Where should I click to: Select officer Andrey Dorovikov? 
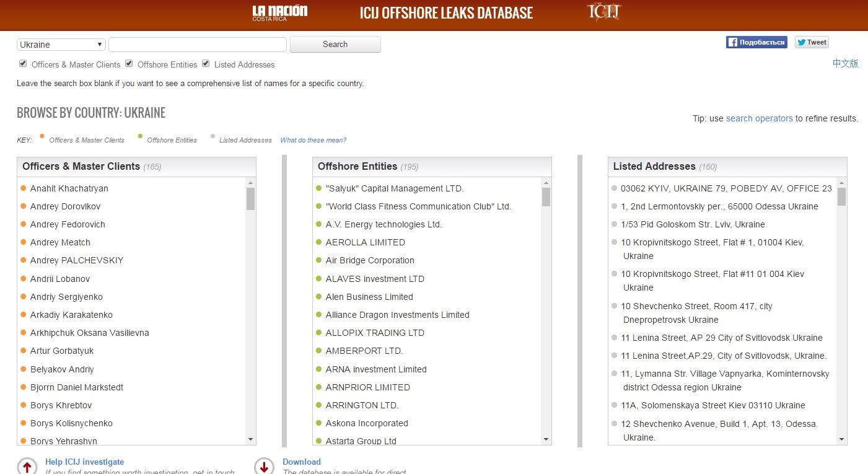pos(65,206)
